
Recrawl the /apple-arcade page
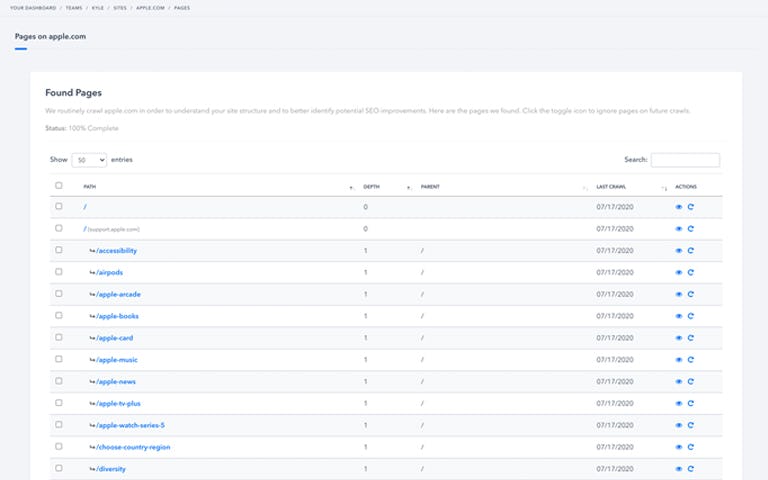(x=691, y=294)
